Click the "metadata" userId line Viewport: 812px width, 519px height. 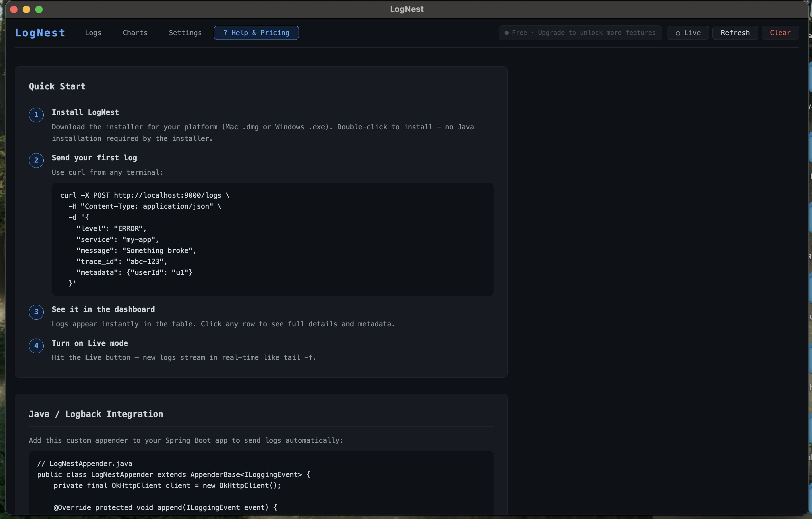tap(134, 272)
